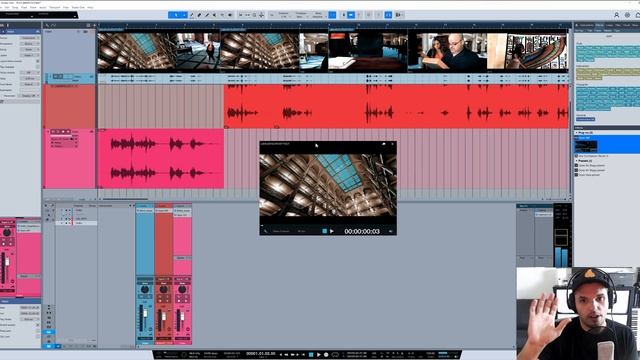640x360 pixels.
Task: Switch to Files tab in browser
Action: click(618, 25)
